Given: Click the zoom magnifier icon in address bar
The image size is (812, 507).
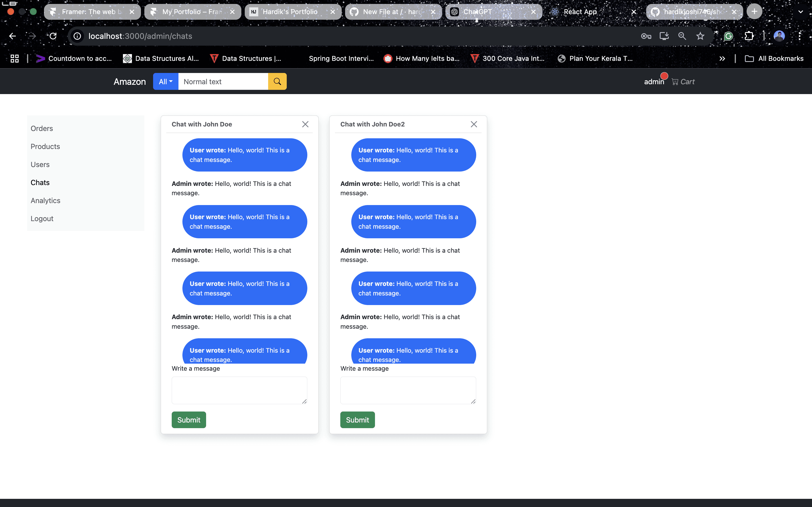Looking at the screenshot, I should click(x=682, y=36).
